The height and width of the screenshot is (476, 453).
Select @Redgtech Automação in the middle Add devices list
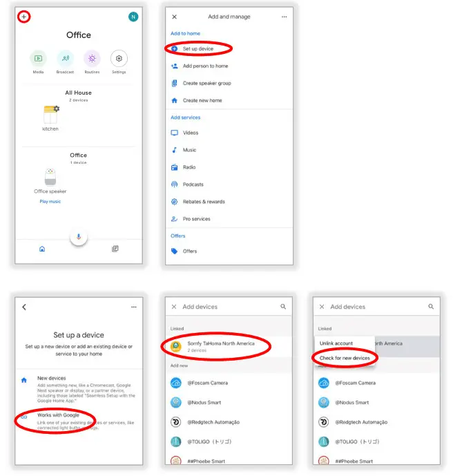(x=229, y=422)
